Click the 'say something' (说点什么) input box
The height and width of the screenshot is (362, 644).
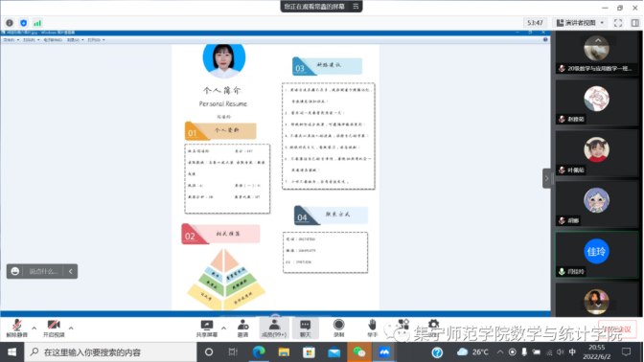43,271
